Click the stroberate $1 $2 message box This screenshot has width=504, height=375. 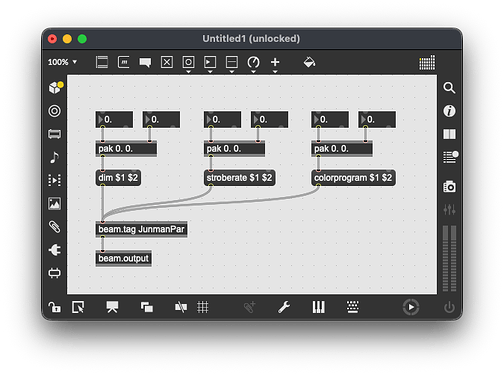(239, 178)
